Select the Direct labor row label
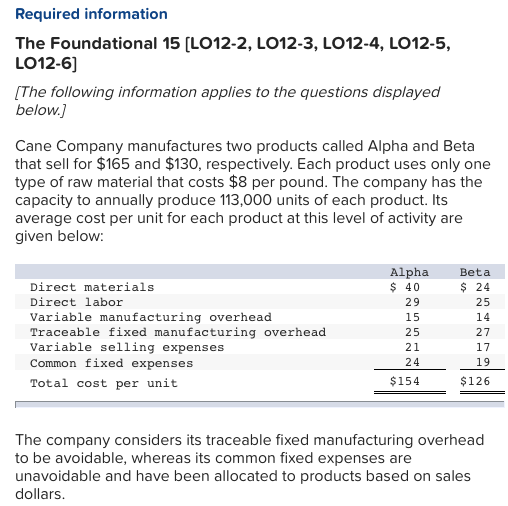Viewport: 508px width, 506px height. [76, 302]
